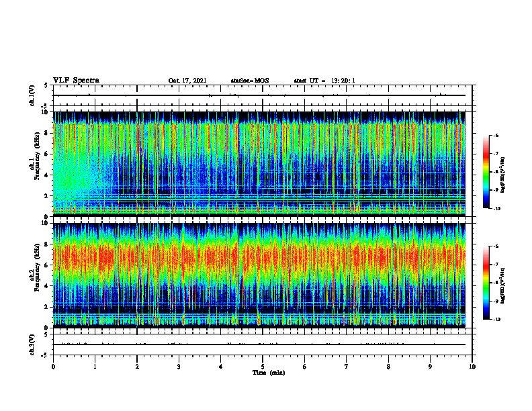Click the ch.1 spectrogram plot area

pos(259,164)
